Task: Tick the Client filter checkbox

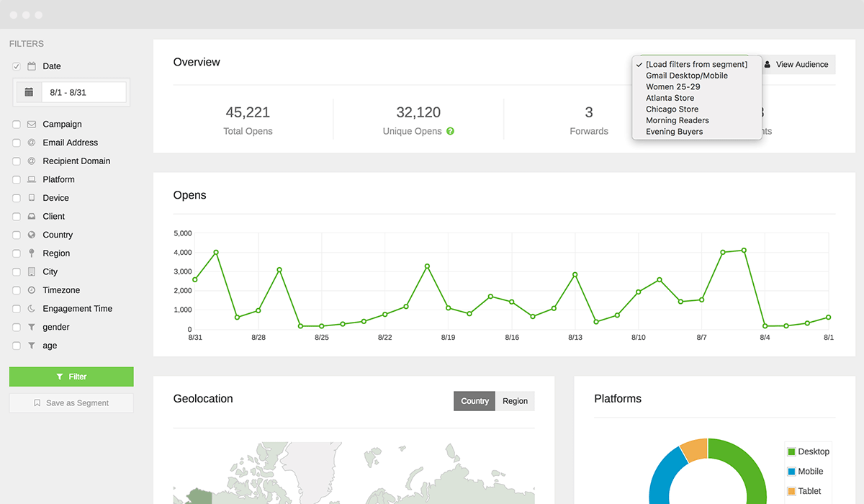Action: [16, 217]
